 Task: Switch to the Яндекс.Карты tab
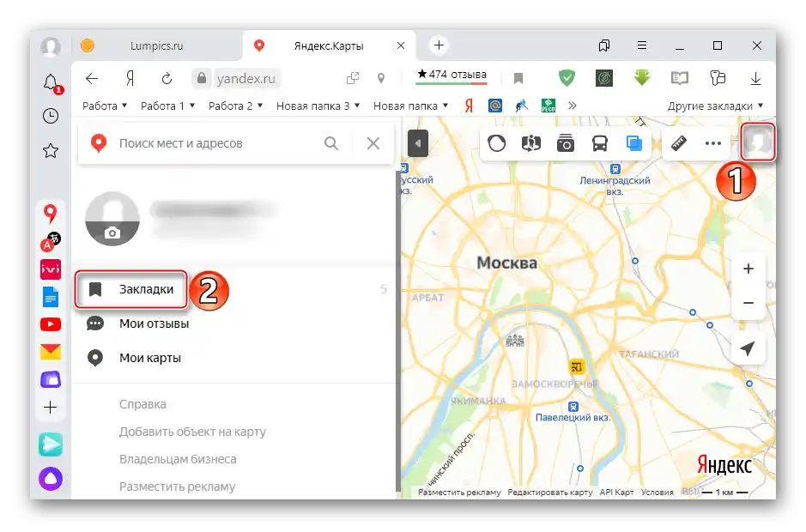click(329, 45)
